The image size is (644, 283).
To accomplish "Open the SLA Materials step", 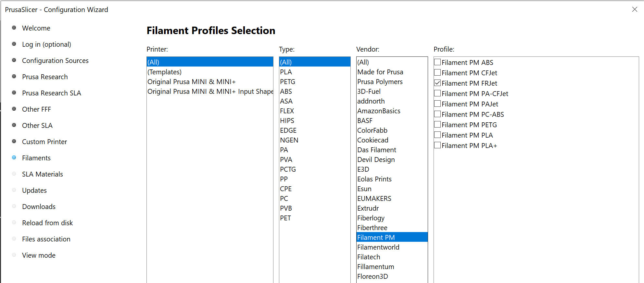I will [43, 174].
